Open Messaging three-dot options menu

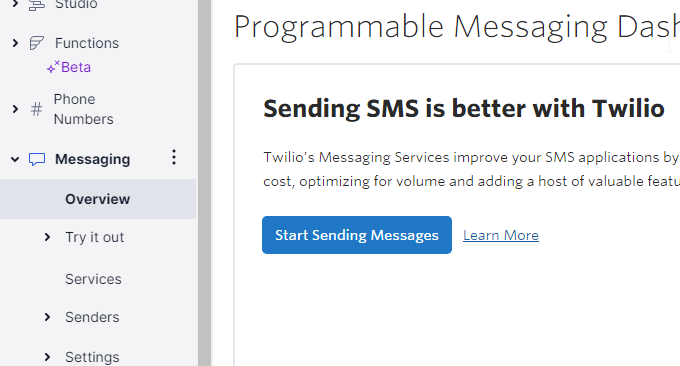174,157
